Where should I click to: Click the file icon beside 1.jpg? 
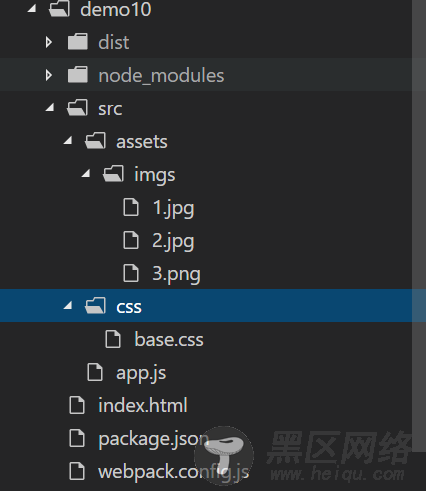[x=131, y=207]
